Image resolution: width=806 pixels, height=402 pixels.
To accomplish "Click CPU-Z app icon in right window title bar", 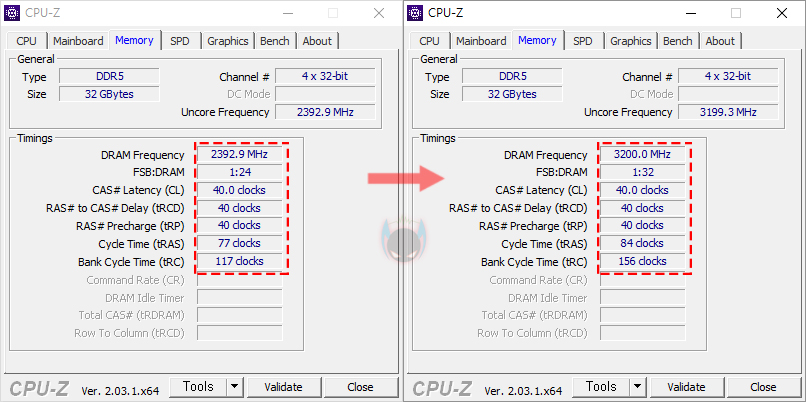I will 415,13.
